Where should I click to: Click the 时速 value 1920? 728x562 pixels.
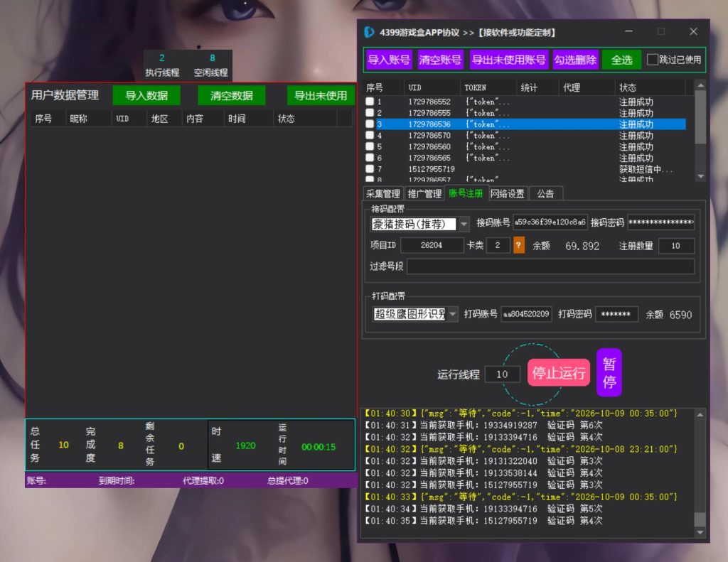coord(245,445)
